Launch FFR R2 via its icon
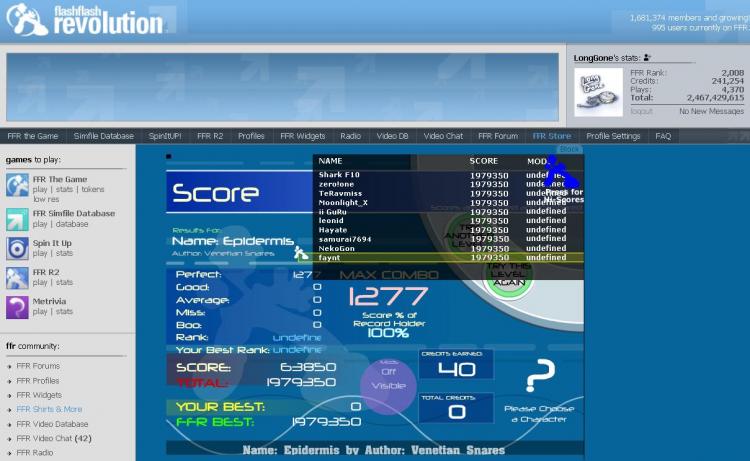Screen dimensions: 750x461 (x=17, y=277)
